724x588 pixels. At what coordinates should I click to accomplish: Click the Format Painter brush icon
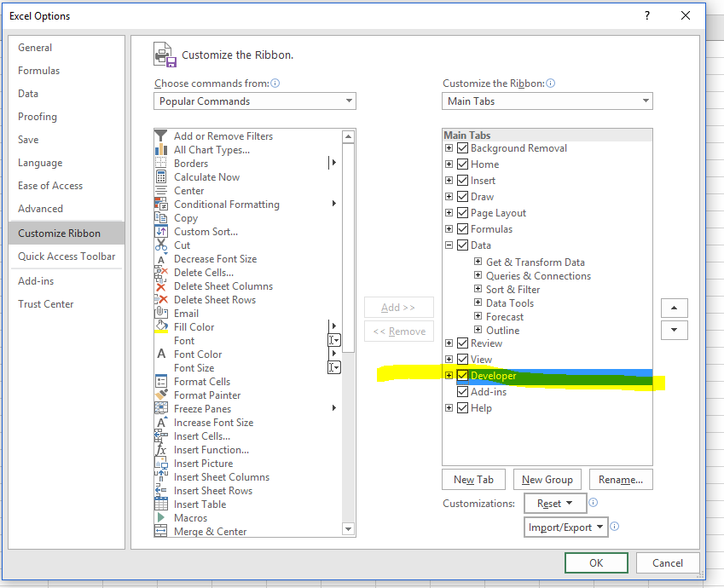coord(160,395)
